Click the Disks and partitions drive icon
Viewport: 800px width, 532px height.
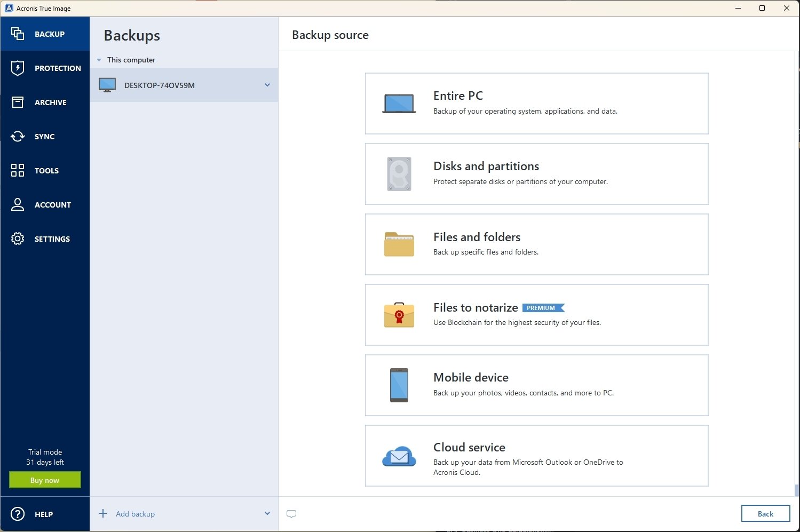(399, 174)
